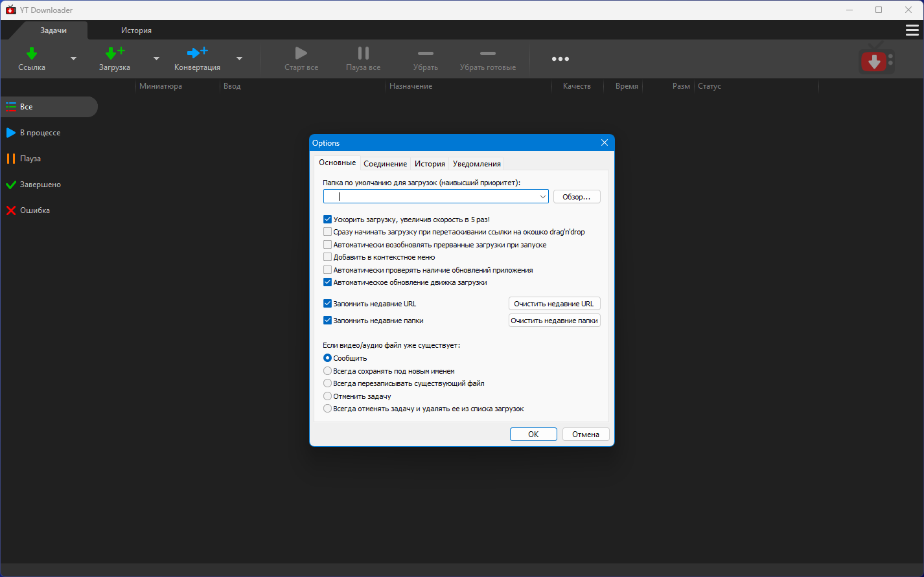This screenshot has width=924, height=577.
Task: Enable Автоматически возобновлять прерванные загрузки
Action: coord(327,245)
